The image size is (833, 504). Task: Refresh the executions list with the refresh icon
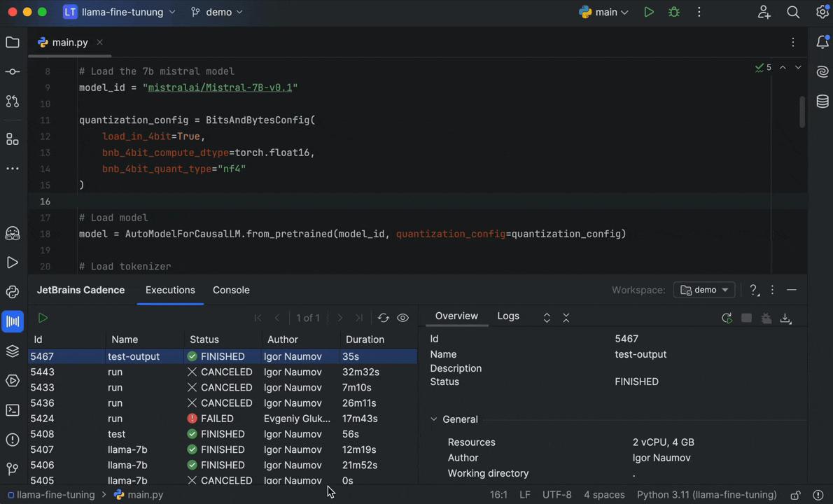(383, 317)
